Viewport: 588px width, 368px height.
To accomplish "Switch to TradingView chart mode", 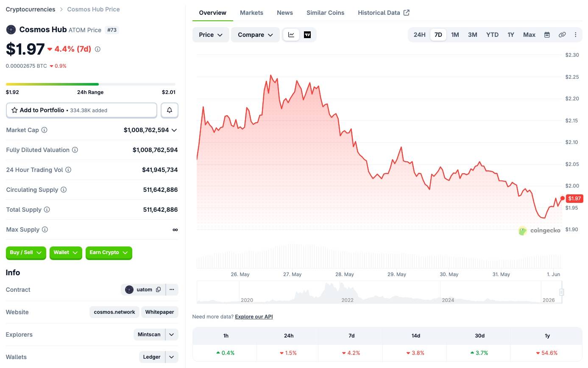I will pos(307,35).
